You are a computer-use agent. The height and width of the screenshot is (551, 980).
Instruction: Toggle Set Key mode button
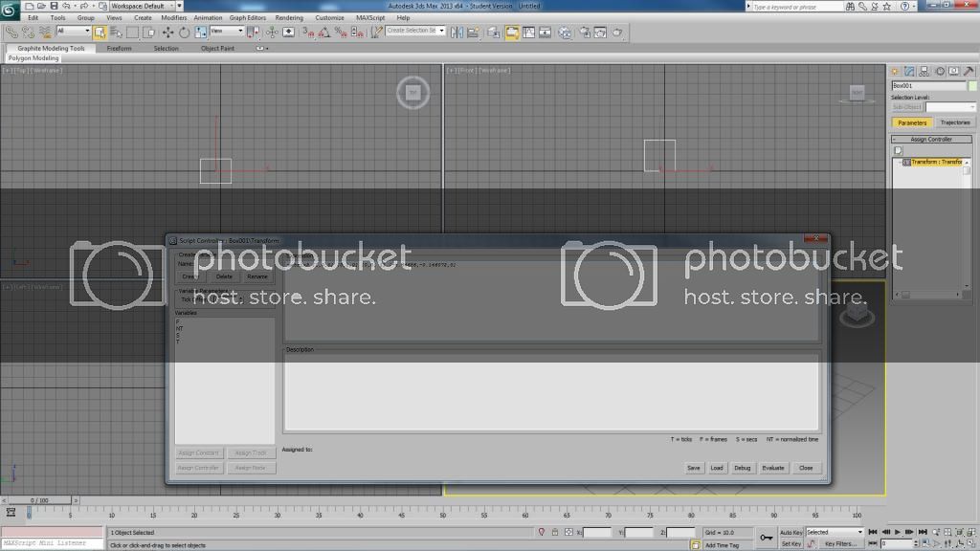pyautogui.click(x=791, y=543)
